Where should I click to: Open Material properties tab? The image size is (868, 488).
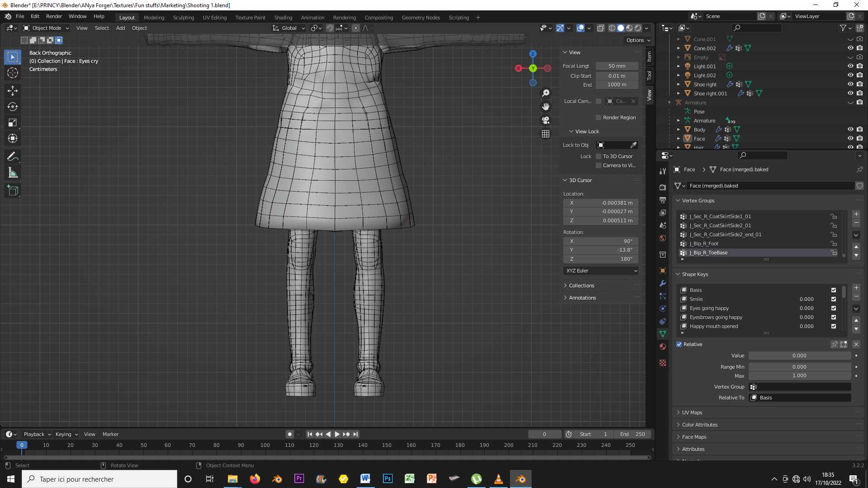click(663, 347)
